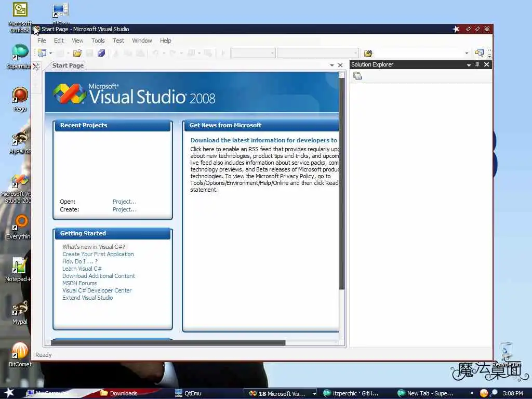Image resolution: width=532 pixels, height=399 pixels.
Task: Click the New Project toolbar icon
Action: click(42, 53)
